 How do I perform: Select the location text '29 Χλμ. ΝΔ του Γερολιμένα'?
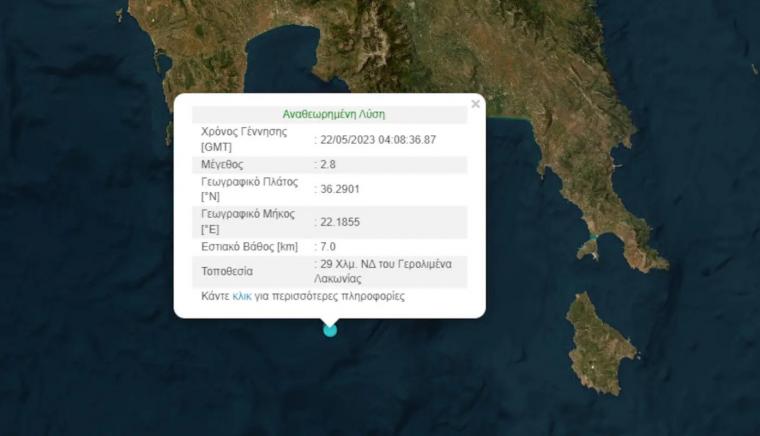tap(386, 265)
